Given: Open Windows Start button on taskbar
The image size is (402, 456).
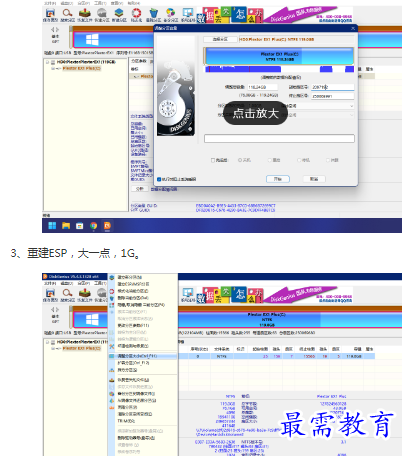Looking at the screenshot, I should [52, 226].
